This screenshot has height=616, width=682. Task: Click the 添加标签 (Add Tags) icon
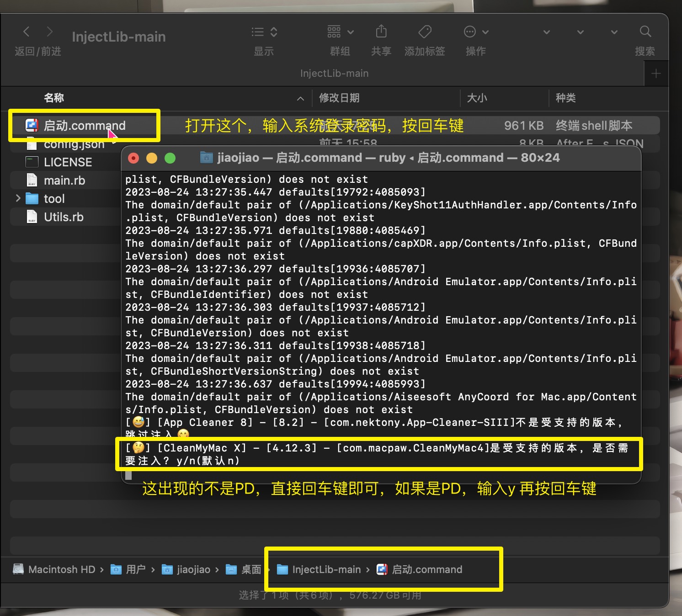(424, 32)
